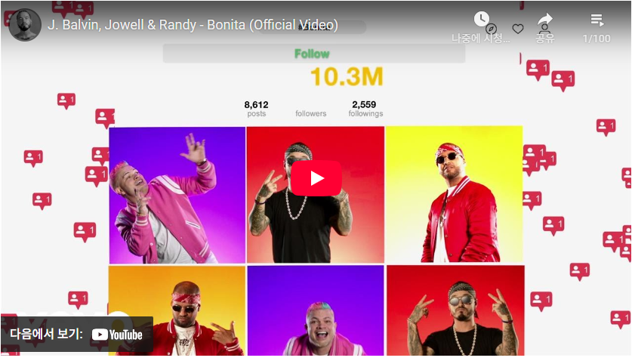Click the heart outline icon
The height and width of the screenshot is (364, 632).
[x=518, y=29]
